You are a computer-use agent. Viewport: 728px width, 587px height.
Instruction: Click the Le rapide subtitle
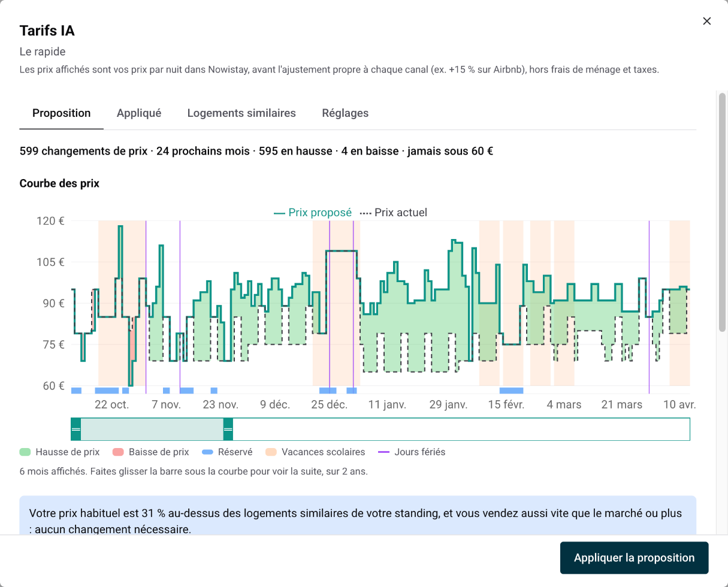tap(43, 52)
